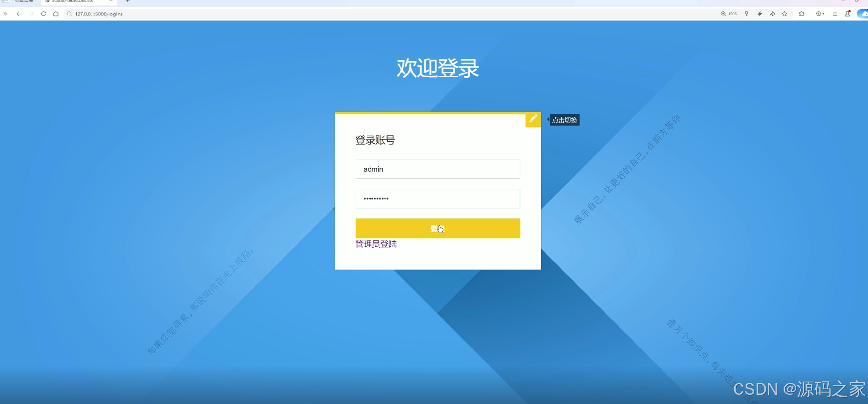Click the browser forward arrow
The width and height of the screenshot is (868, 404).
[x=31, y=14]
